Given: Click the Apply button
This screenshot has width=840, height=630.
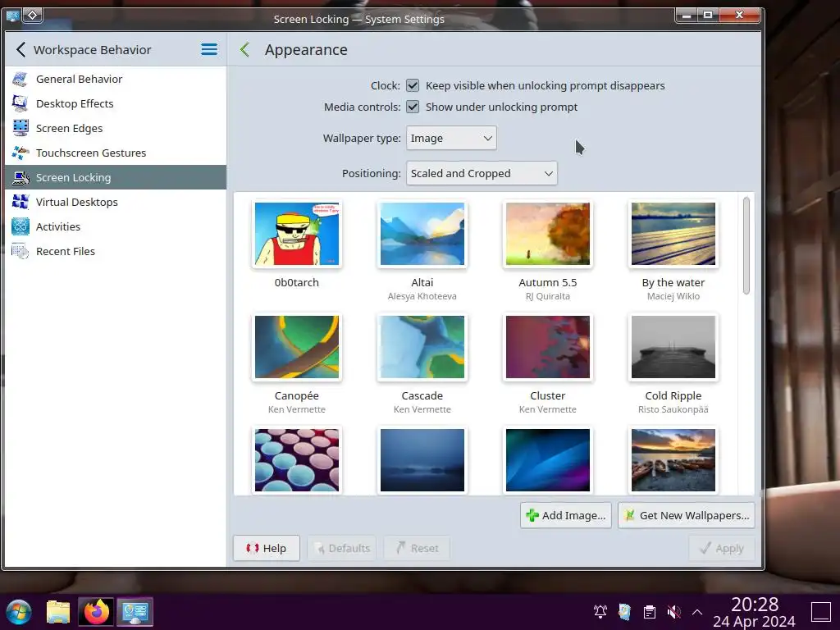Looking at the screenshot, I should pos(722,549).
